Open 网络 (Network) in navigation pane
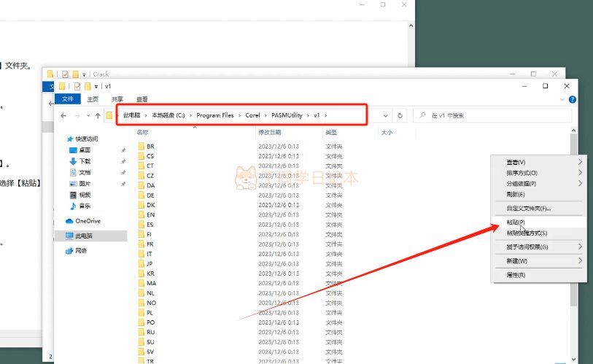 tap(80, 250)
